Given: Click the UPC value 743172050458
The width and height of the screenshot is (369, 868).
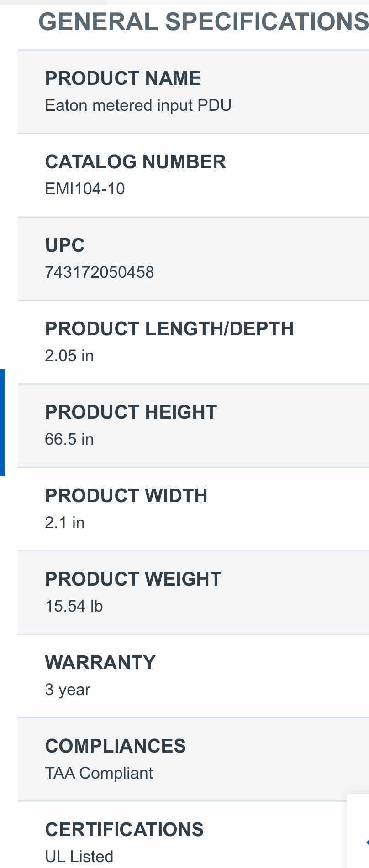Looking at the screenshot, I should click(99, 272).
